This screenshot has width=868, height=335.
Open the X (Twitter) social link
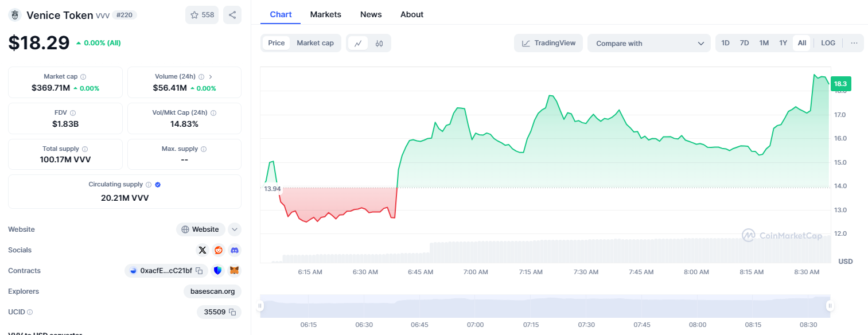click(x=202, y=250)
